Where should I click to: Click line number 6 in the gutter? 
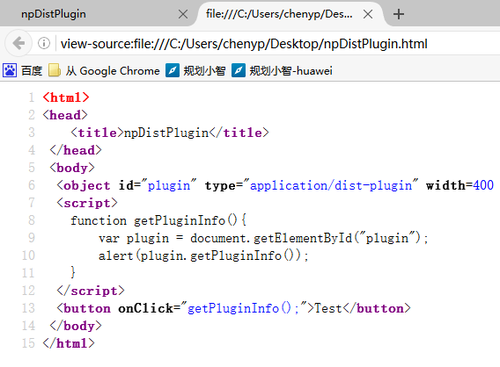(31, 185)
